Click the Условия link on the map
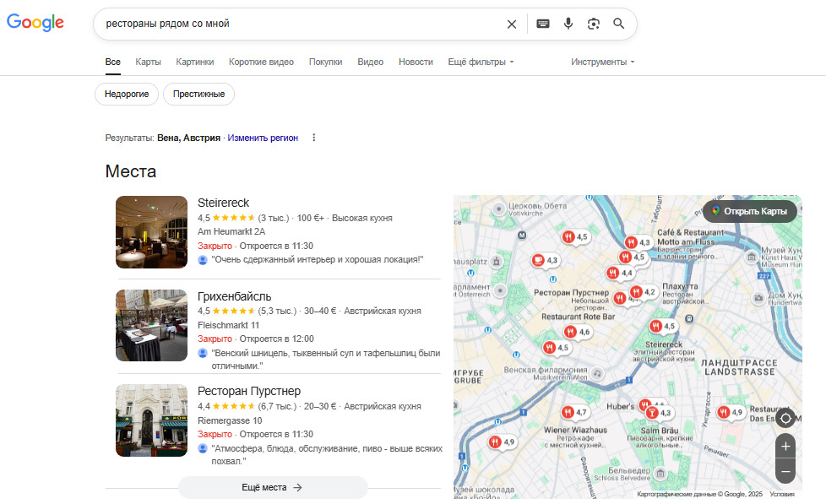This screenshot has height=504, width=826. pos(782,494)
